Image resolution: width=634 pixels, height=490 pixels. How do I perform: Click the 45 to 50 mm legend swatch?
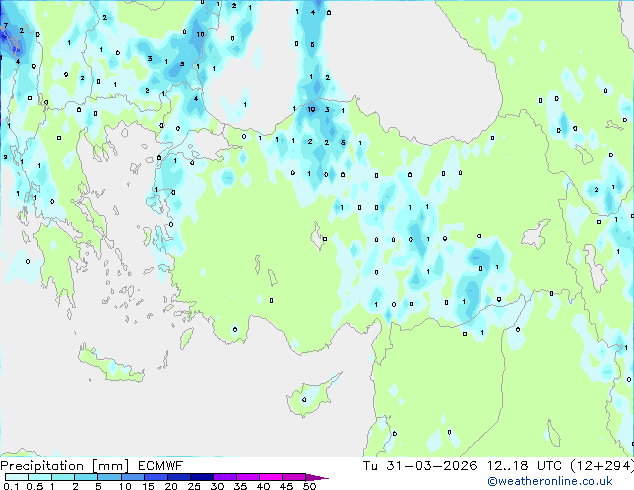pyautogui.click(x=294, y=477)
